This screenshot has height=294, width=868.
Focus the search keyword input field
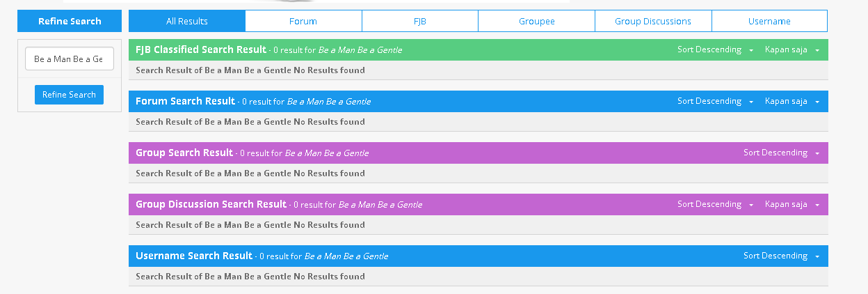(69, 59)
